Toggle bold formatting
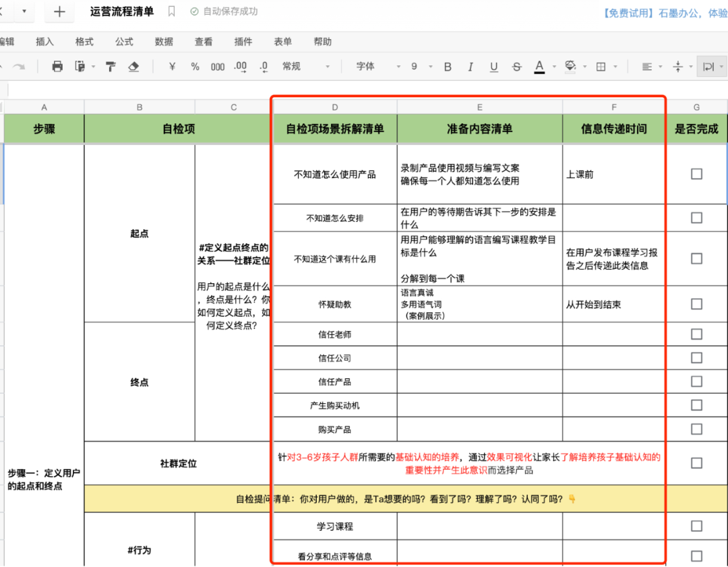Viewport: 728px width, 567px height. tap(448, 67)
